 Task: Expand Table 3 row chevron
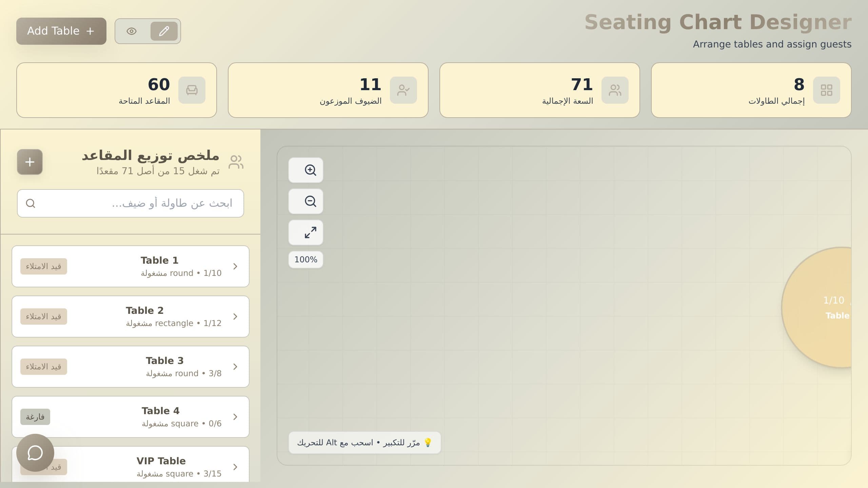tap(235, 367)
